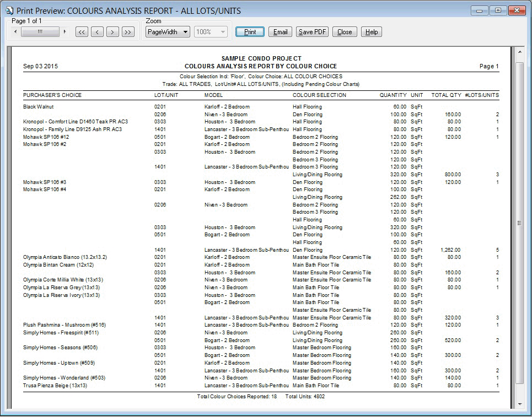Save the report as PDF

[x=312, y=32]
